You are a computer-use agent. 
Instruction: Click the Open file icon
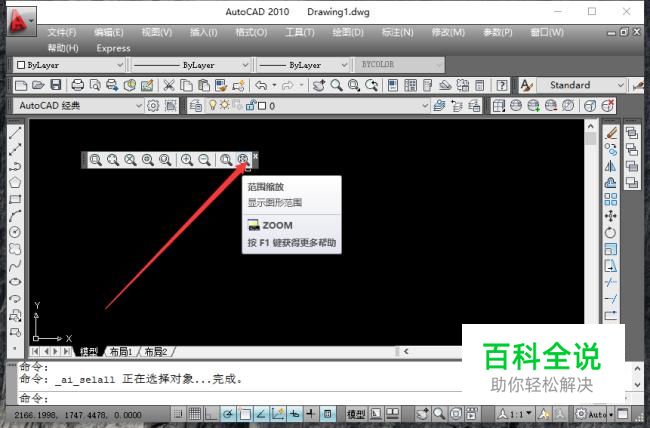coord(38,85)
